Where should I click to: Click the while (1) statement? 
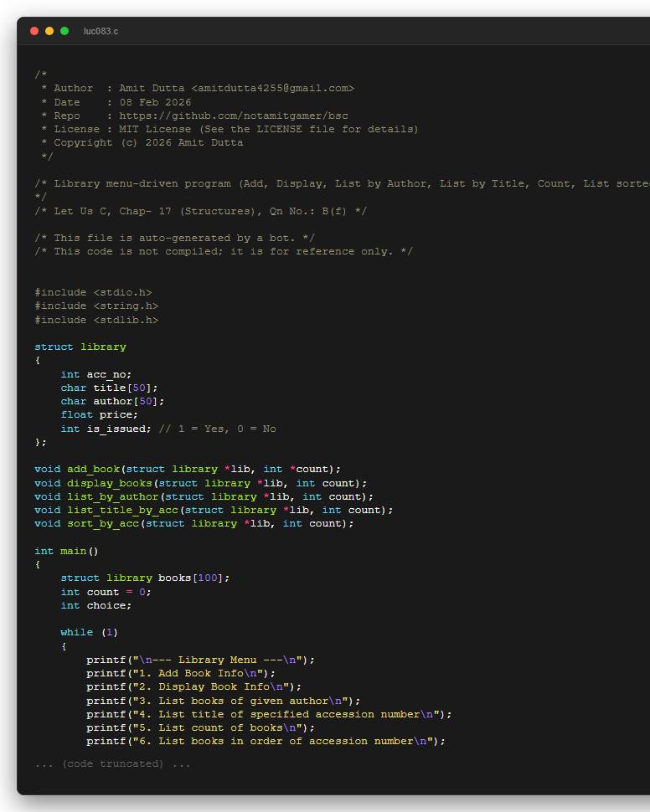click(x=89, y=632)
